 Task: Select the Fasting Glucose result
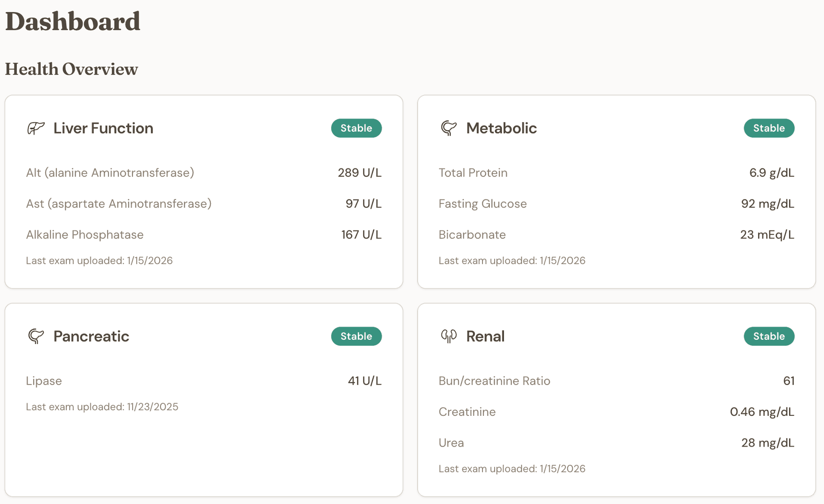(767, 203)
